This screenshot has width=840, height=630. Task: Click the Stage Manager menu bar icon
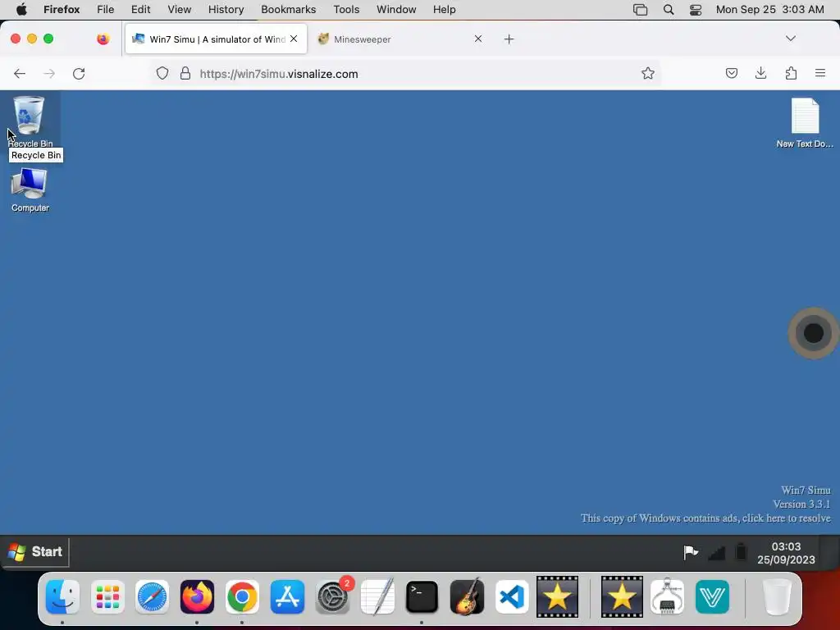(x=640, y=9)
